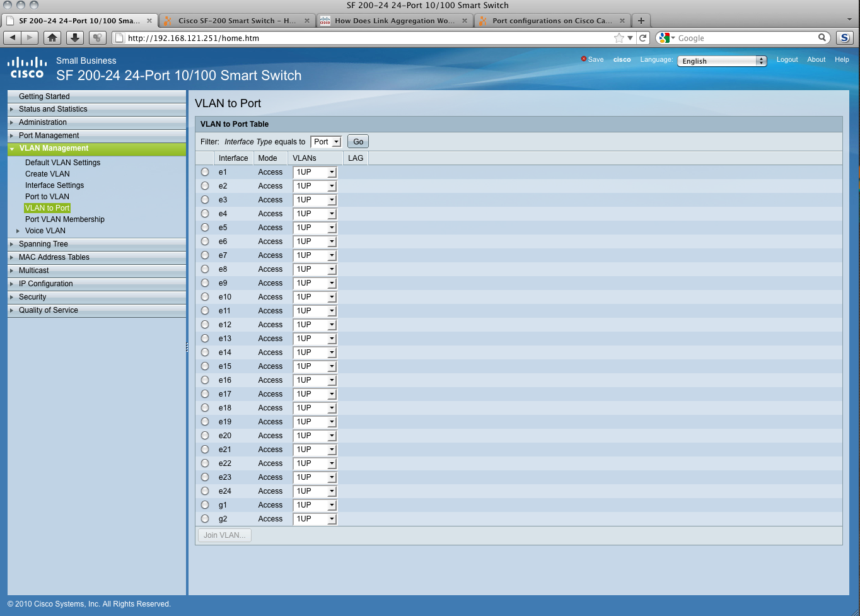Select the radio button for interface e1
The image size is (860, 616).
[x=205, y=172]
